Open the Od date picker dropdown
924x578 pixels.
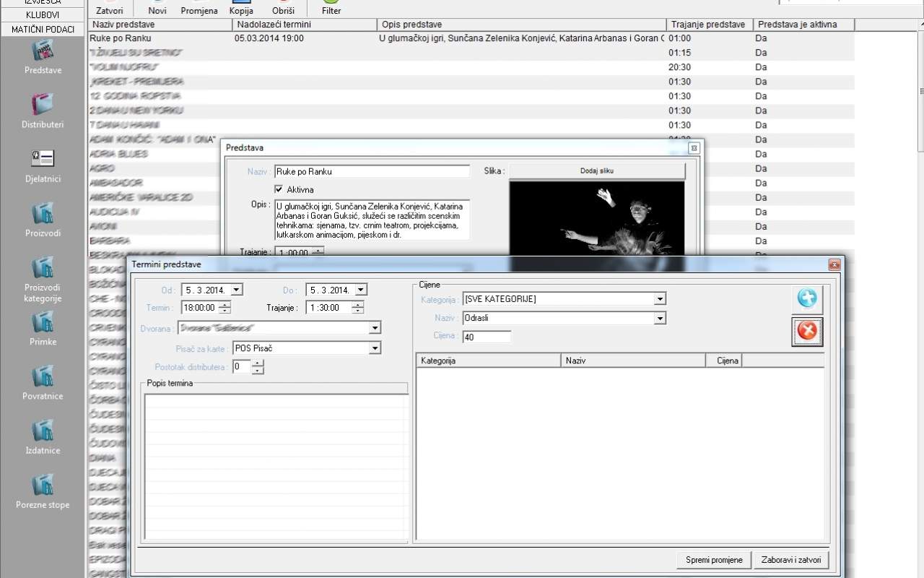coord(237,290)
